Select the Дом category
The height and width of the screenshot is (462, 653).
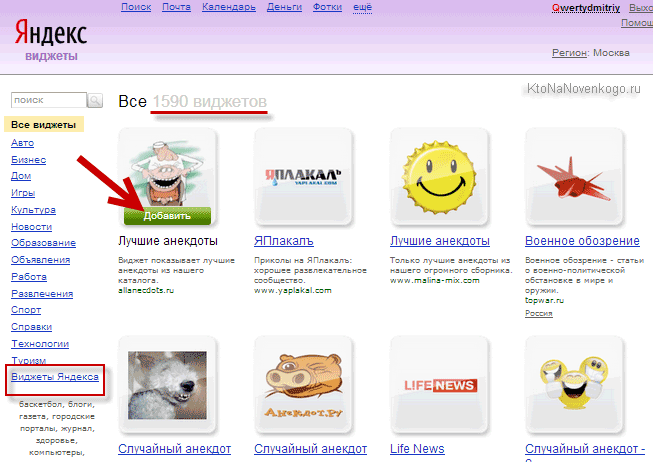[21, 176]
